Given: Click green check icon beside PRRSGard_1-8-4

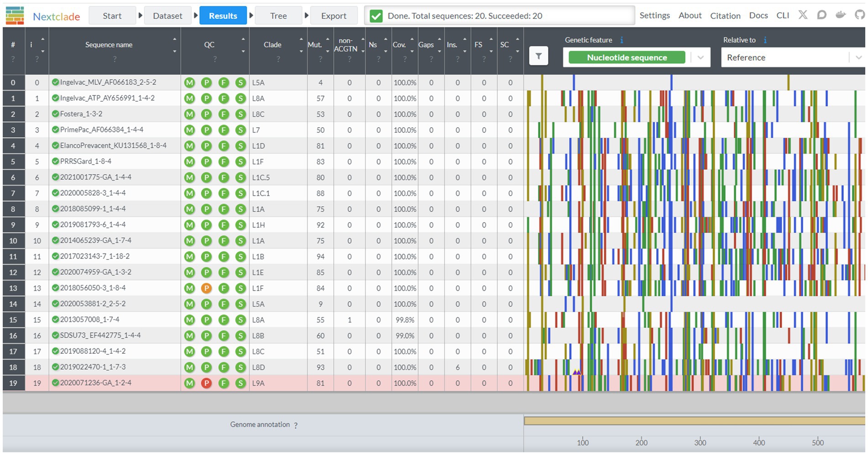Looking at the screenshot, I should click(55, 161).
